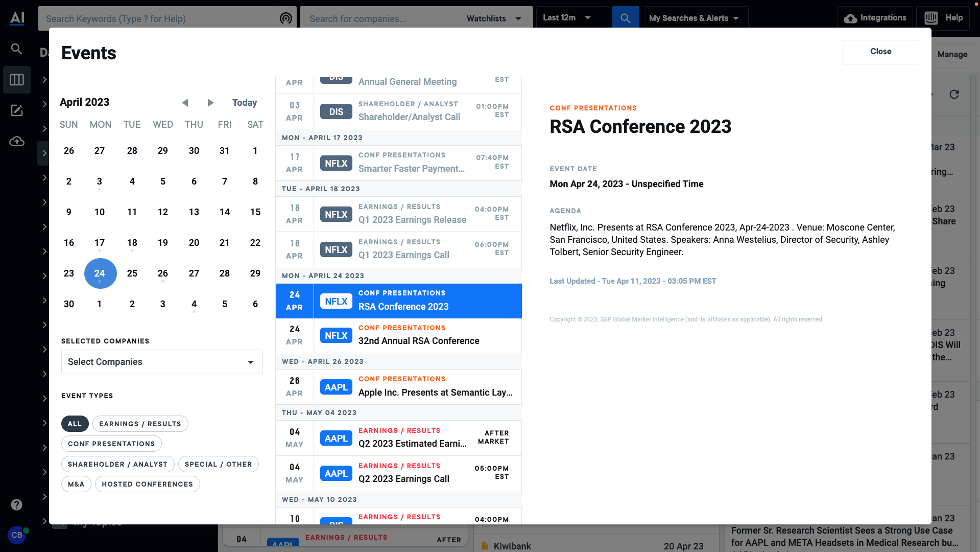Click the Today button in calendar
The height and width of the screenshot is (552, 980).
(x=245, y=103)
